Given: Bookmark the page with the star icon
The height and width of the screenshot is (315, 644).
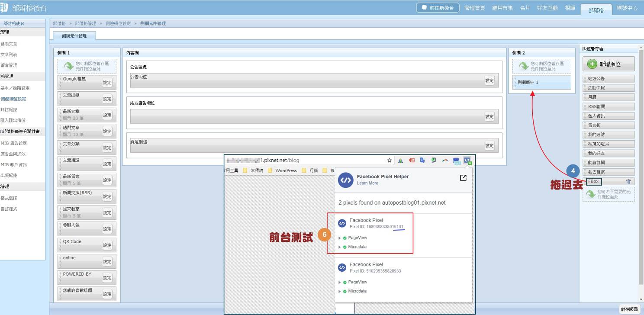Looking at the screenshot, I should [389, 161].
